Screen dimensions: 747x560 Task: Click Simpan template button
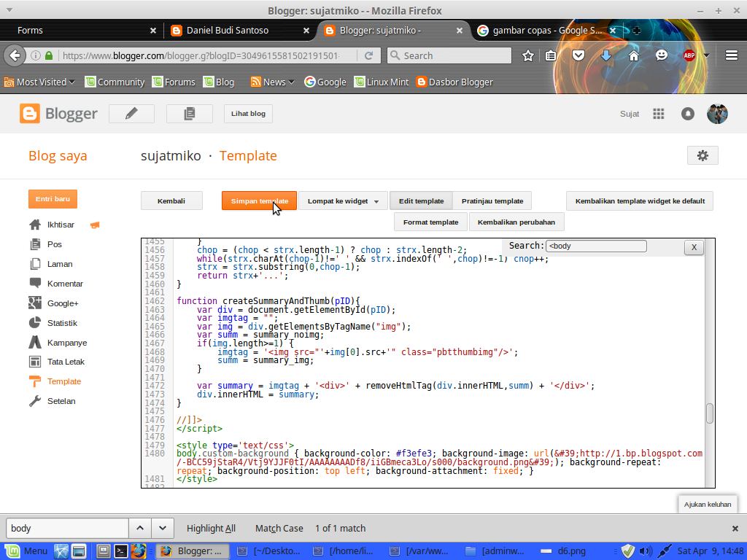tap(259, 201)
